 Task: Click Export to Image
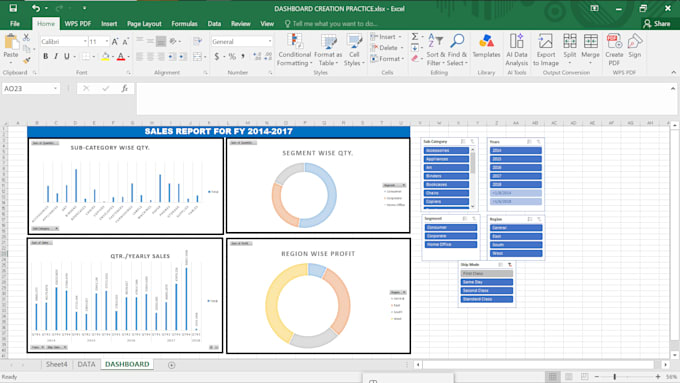pyautogui.click(x=546, y=50)
